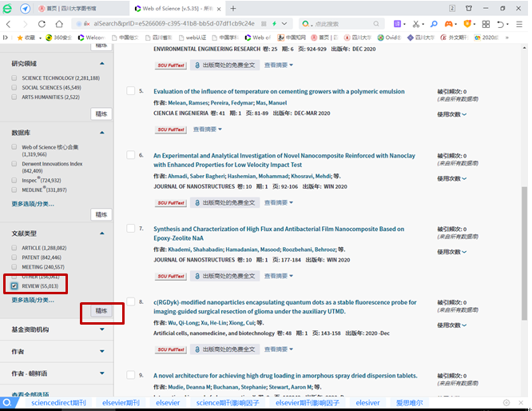Check the Derwent Innovations Index checkbox

coord(14,164)
